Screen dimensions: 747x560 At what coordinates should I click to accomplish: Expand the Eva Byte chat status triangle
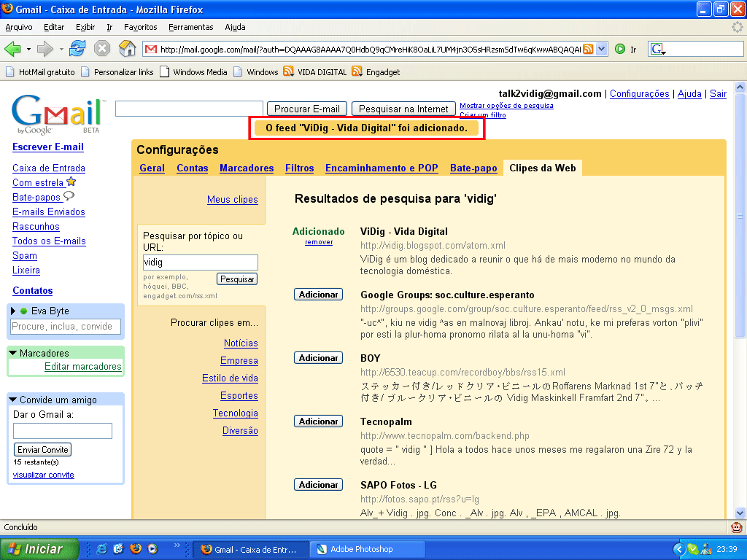(13, 311)
